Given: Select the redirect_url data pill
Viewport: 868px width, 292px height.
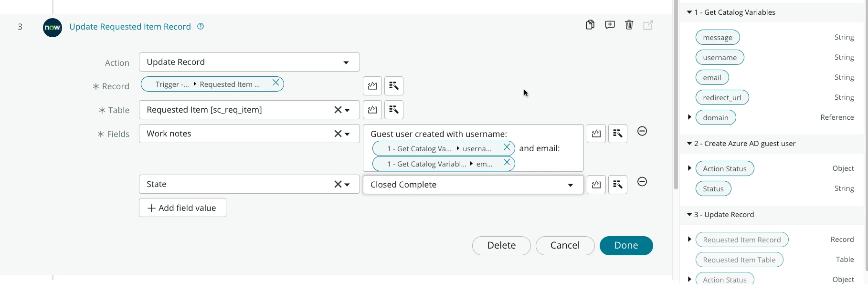Looking at the screenshot, I should (x=722, y=98).
